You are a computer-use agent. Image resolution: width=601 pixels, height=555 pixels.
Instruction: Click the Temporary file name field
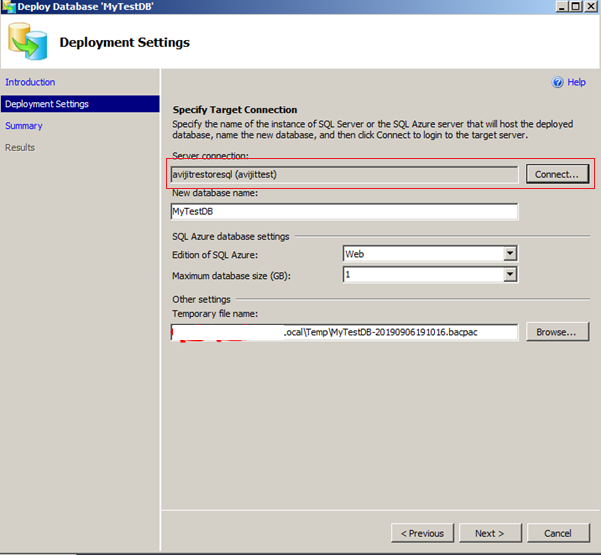tap(344, 332)
